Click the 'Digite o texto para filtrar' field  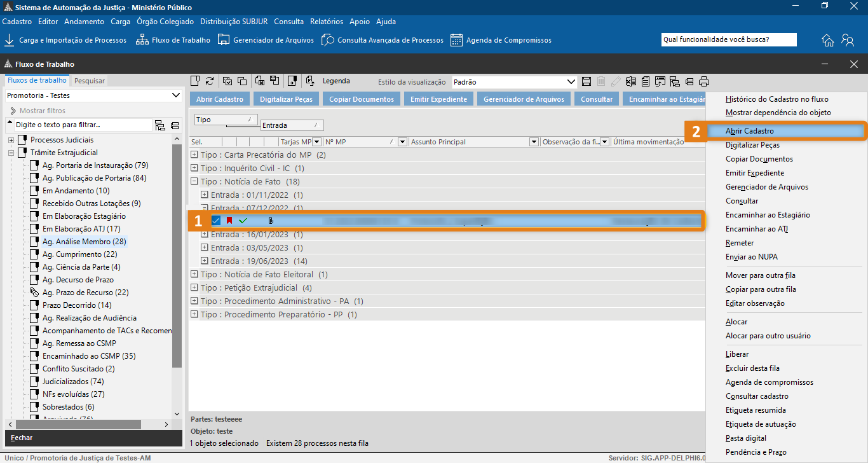coord(83,125)
